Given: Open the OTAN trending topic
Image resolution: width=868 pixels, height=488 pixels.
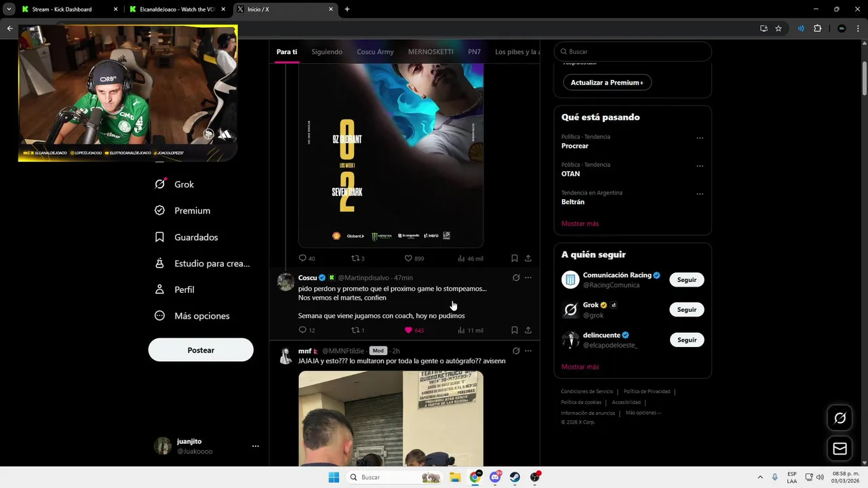Looking at the screenshot, I should pos(570,174).
